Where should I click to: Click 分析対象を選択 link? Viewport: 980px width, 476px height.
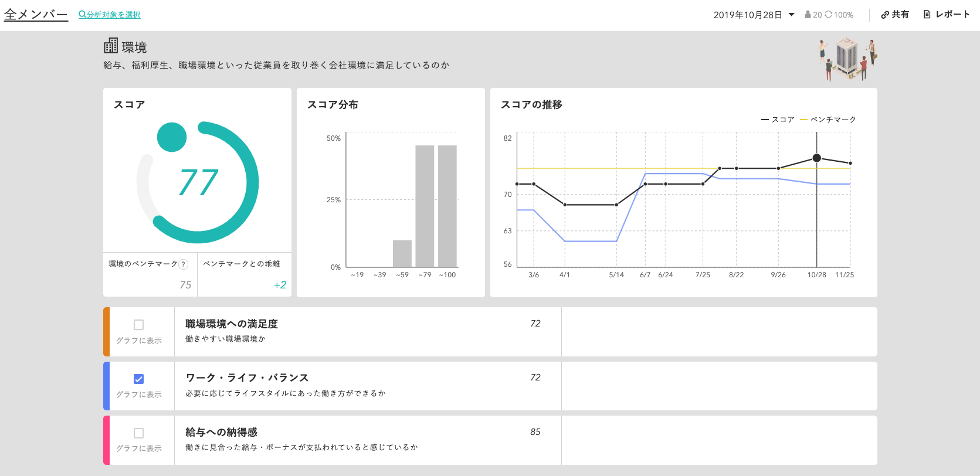110,15
